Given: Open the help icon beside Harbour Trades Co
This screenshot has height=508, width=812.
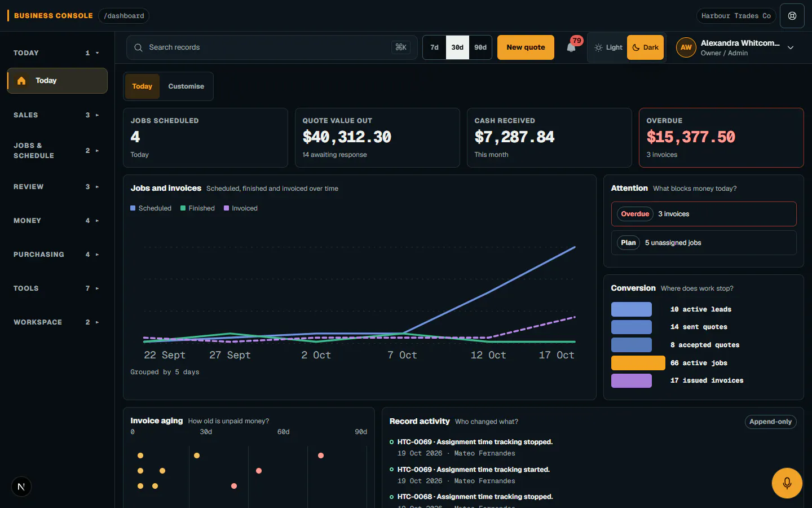Looking at the screenshot, I should [x=792, y=16].
